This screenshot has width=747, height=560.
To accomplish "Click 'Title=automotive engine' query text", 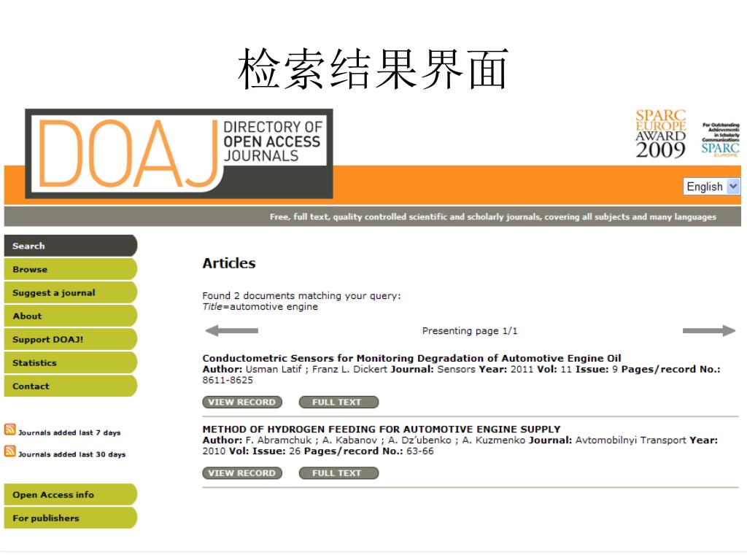I will (x=260, y=307).
